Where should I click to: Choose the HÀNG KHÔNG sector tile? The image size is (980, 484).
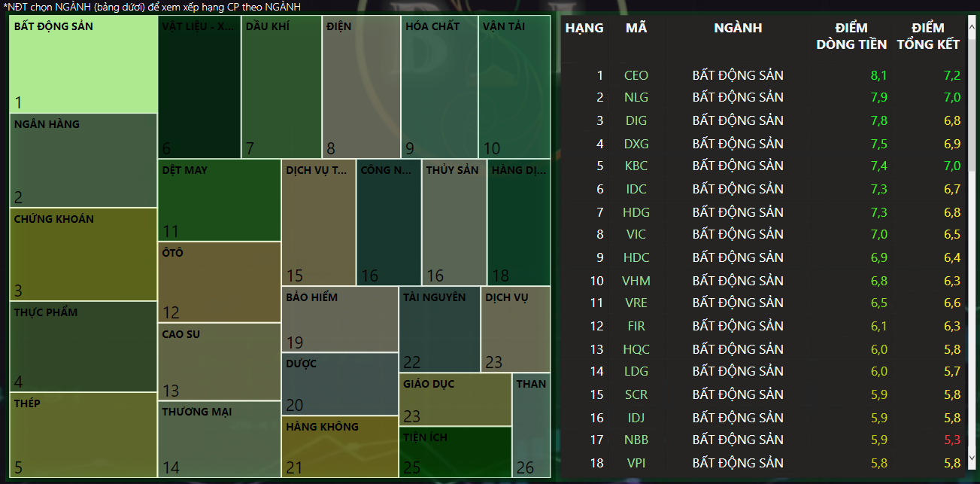(340, 446)
